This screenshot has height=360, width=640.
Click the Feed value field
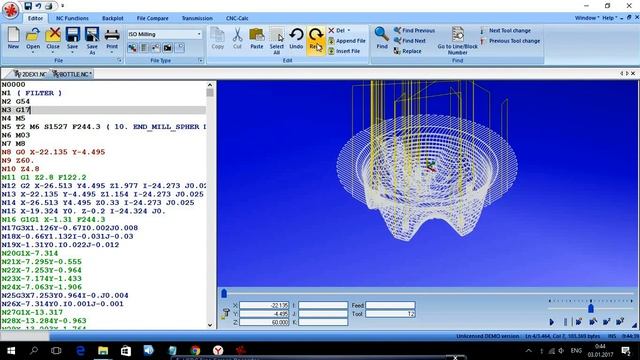390,305
